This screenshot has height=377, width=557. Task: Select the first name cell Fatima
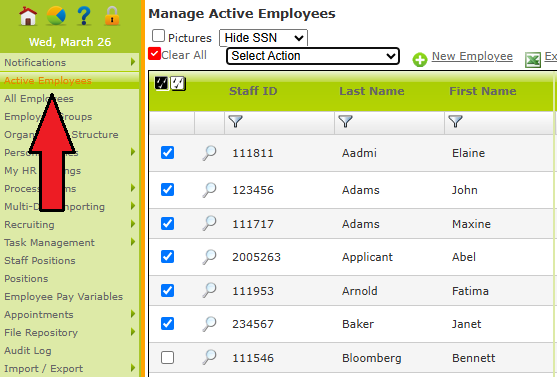click(470, 291)
